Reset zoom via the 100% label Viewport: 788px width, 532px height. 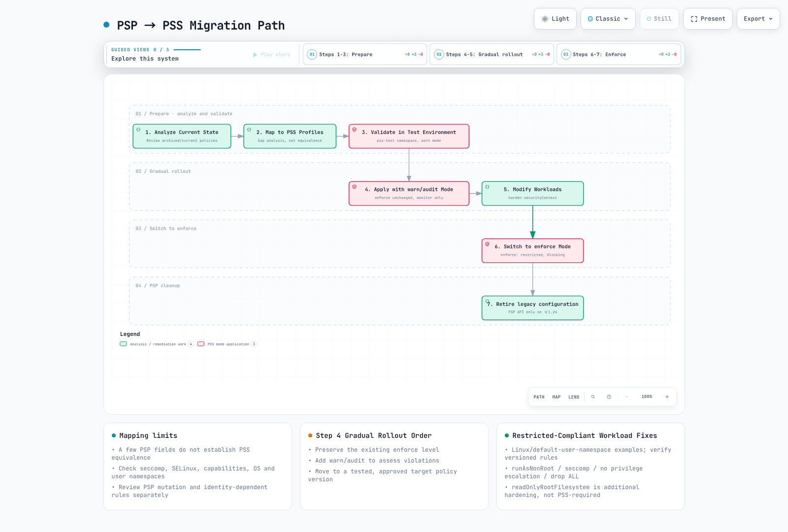(647, 397)
